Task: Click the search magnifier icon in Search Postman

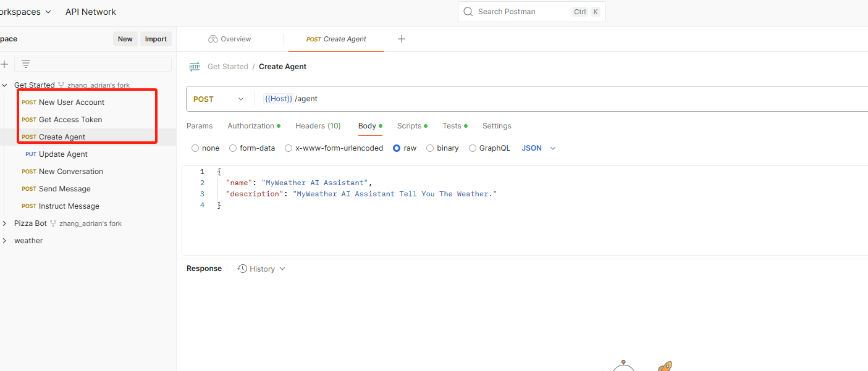Action: (468, 12)
